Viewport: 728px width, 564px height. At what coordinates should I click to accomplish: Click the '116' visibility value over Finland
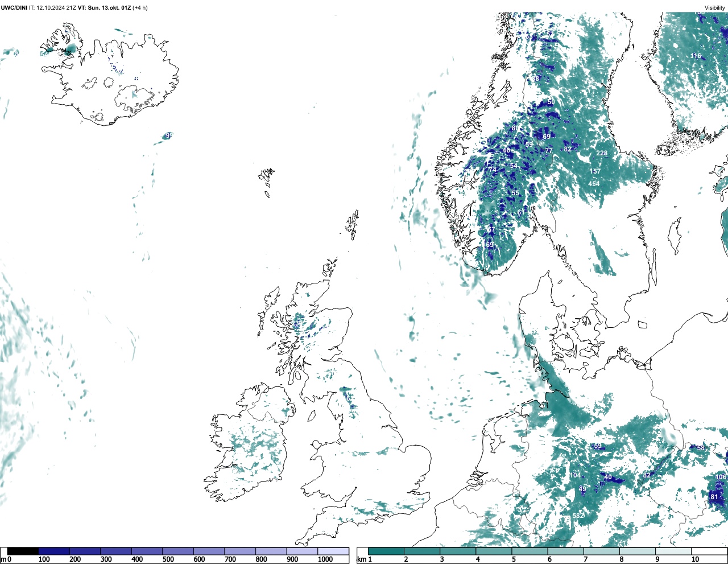click(696, 56)
